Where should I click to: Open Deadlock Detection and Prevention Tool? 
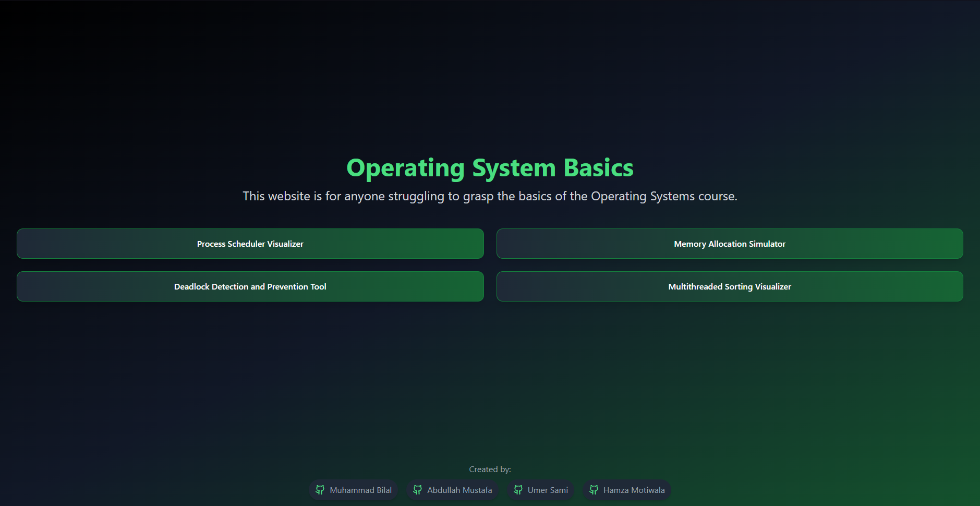[x=250, y=286]
